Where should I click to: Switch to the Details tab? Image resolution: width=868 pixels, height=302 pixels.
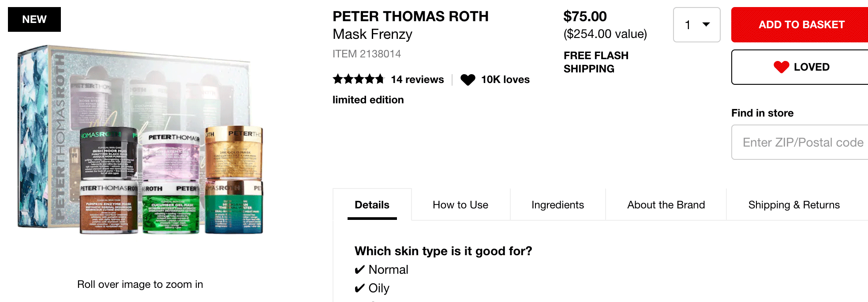(372, 205)
